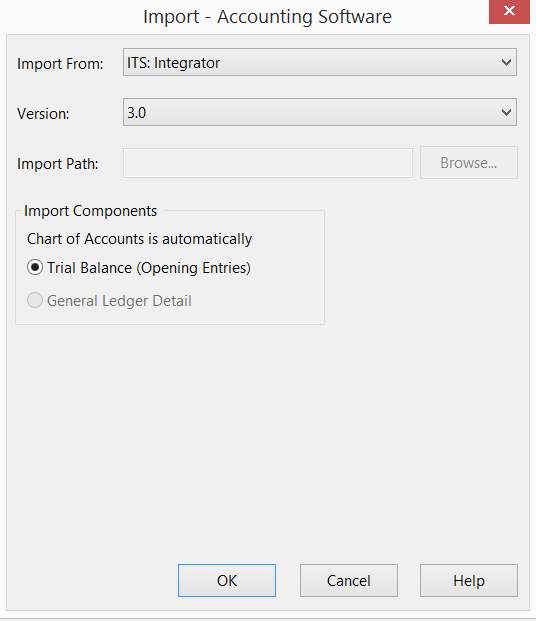Screen dimensions: 536x622
Task: Select the Trial Balance radio circle
Action: point(35,267)
